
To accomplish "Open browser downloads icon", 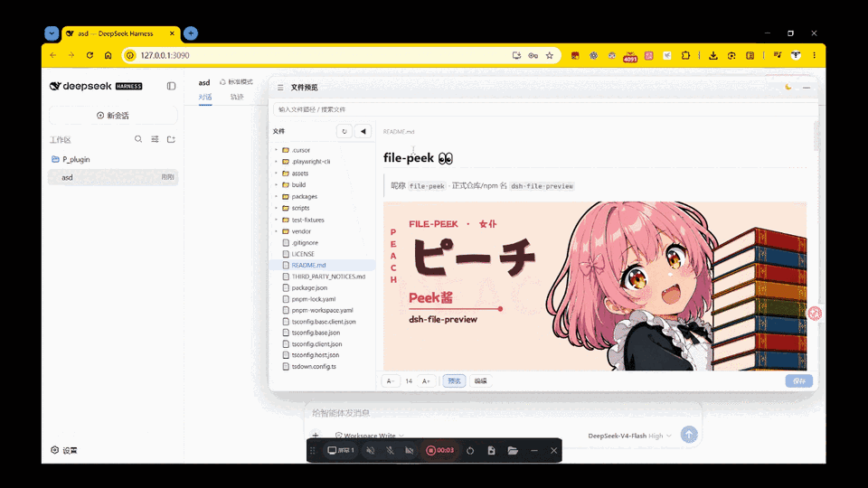I will point(713,55).
